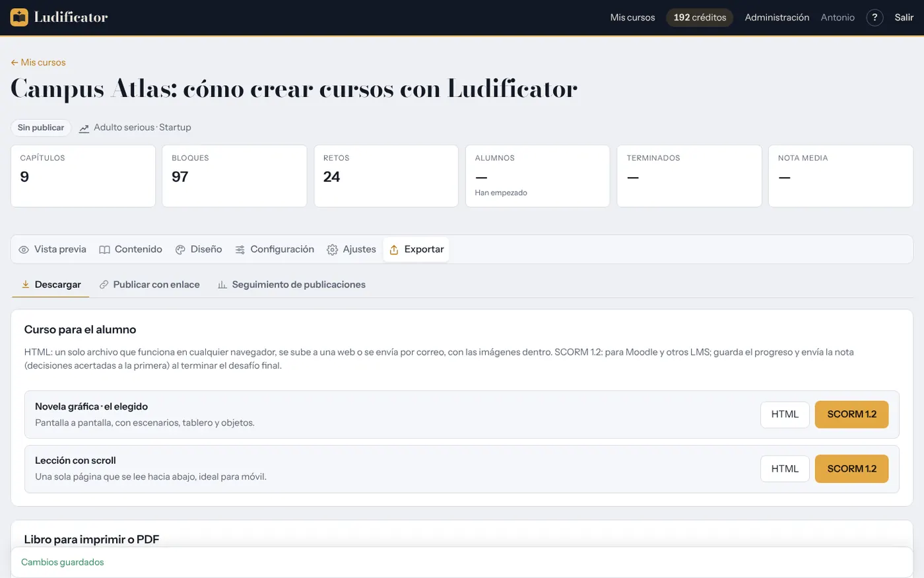Go to the Configuración tab
This screenshot has width=924, height=578.
tap(275, 250)
